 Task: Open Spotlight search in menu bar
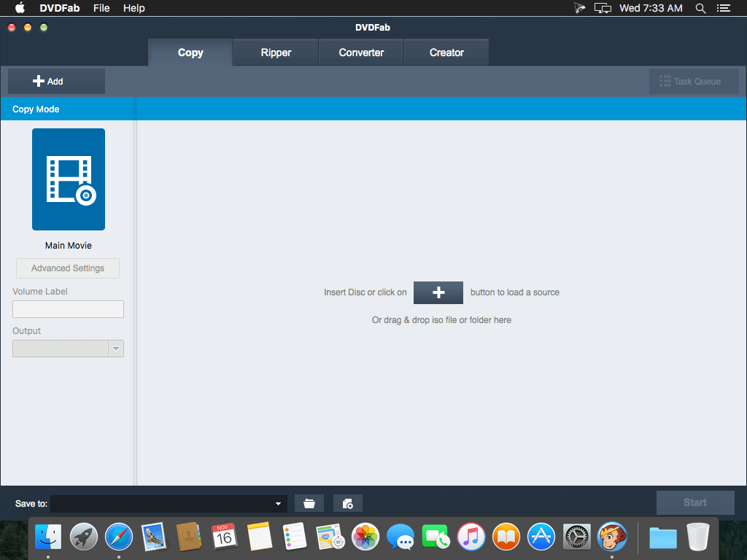(700, 8)
